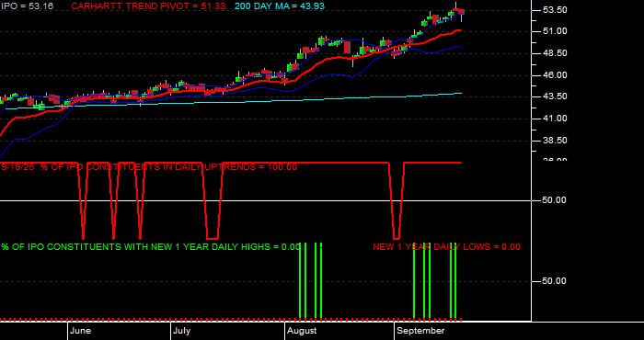Click the 38.50 price axis value
This screenshot has height=340, width=644.
click(555, 141)
